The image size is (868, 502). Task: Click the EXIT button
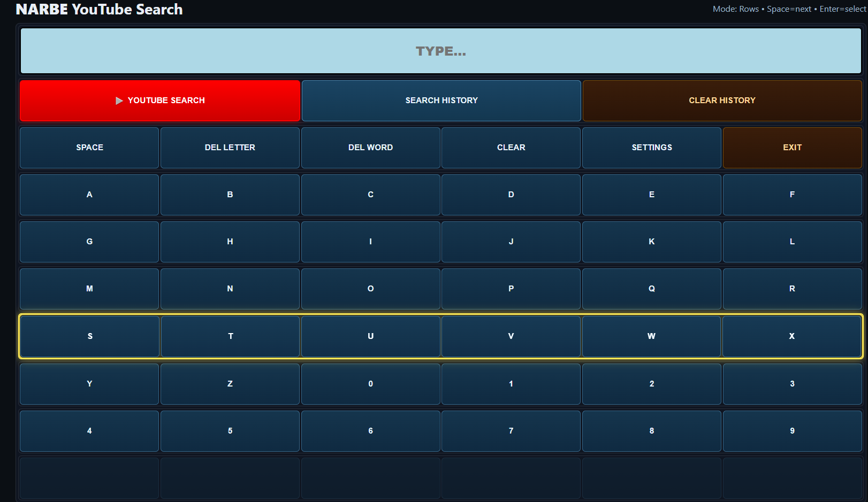(x=792, y=148)
